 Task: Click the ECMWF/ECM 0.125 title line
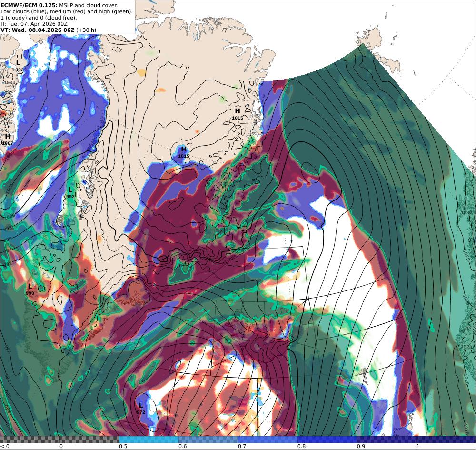[x=59, y=5]
